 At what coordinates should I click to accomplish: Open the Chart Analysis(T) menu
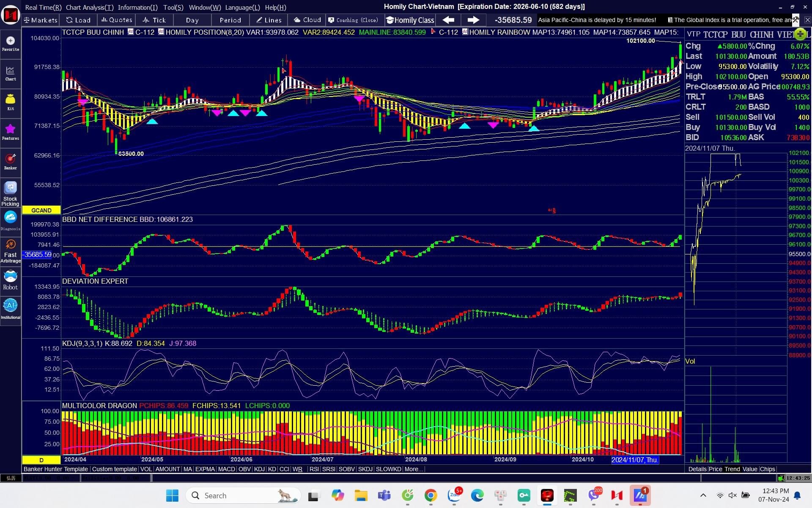pyautogui.click(x=90, y=7)
